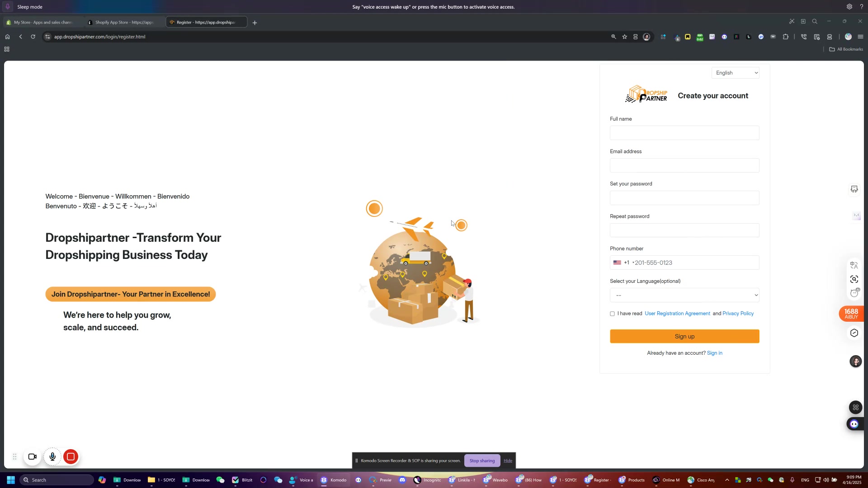Focus the Set your password field
Screen dimensions: 868x488
click(684, 198)
